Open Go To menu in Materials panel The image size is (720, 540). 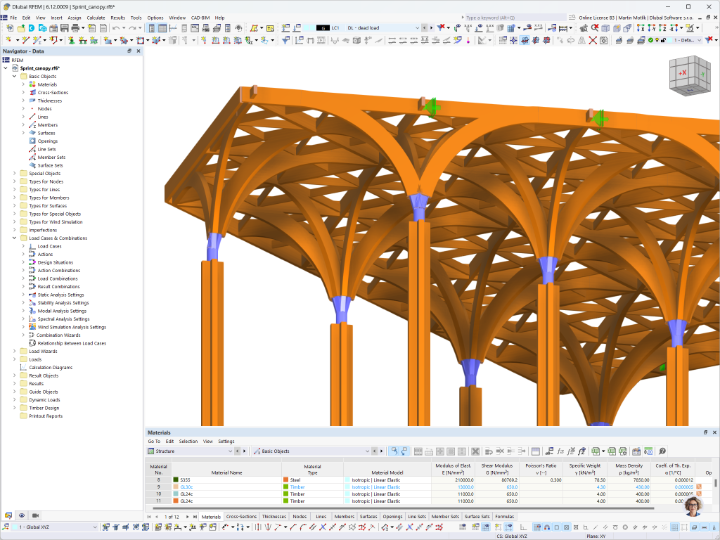[154, 441]
